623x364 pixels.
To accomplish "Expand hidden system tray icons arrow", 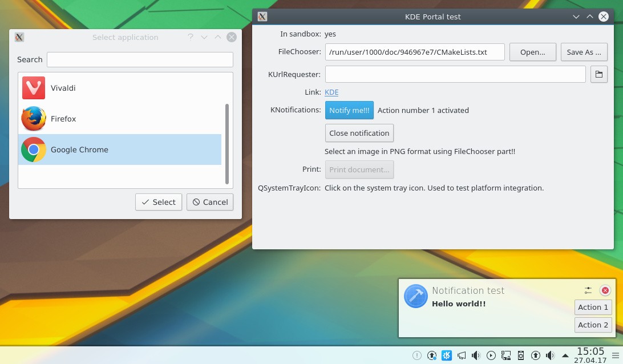I will [x=565, y=355].
